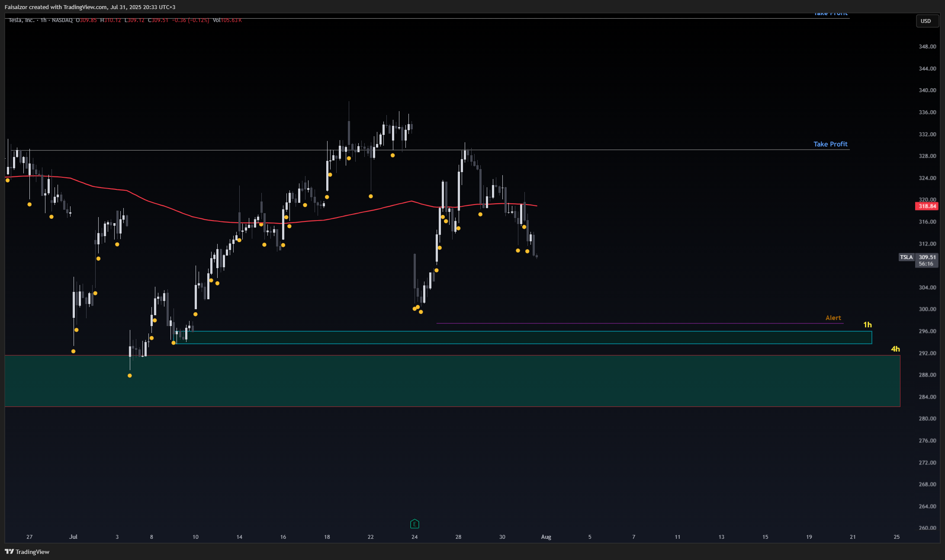Viewport: 945px width, 560px height.
Task: Click the 'Jul' date axis label
Action: click(73, 537)
